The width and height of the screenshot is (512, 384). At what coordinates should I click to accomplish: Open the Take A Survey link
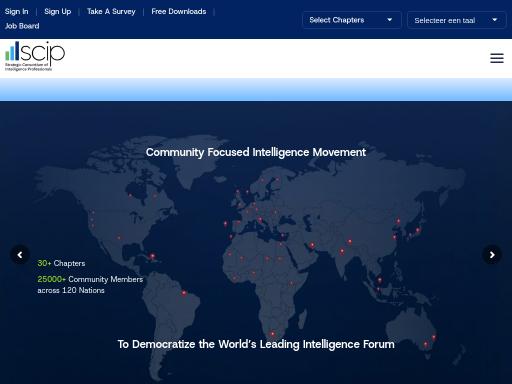pos(111,11)
